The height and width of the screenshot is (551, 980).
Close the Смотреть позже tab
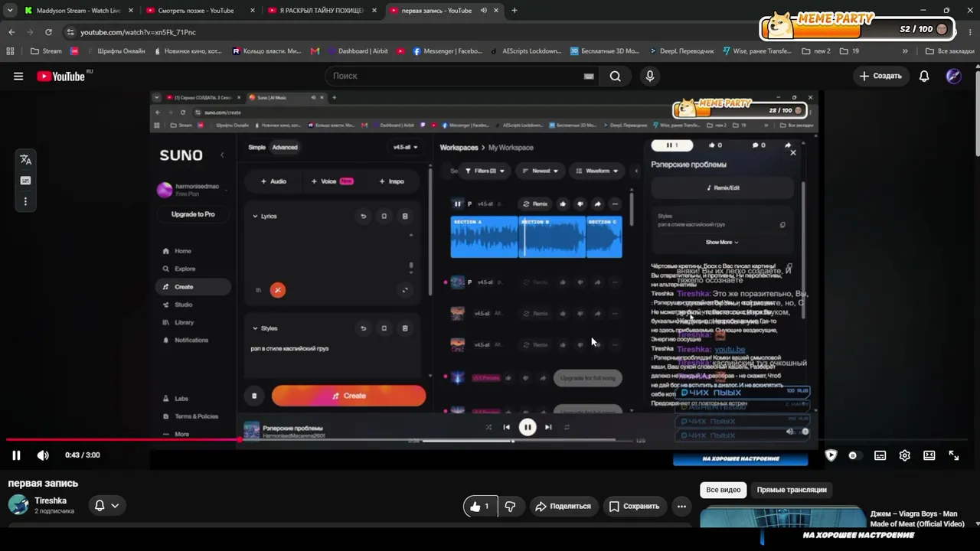(253, 11)
